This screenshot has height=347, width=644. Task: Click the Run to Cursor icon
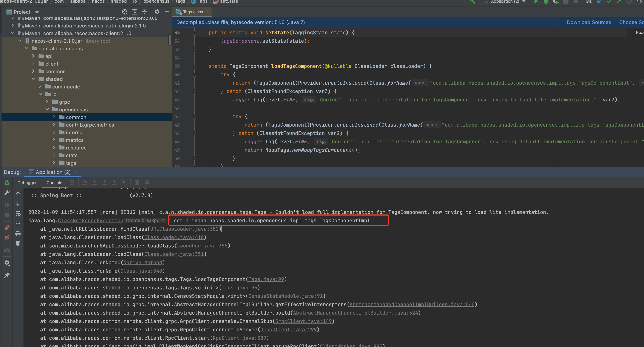coord(124,182)
